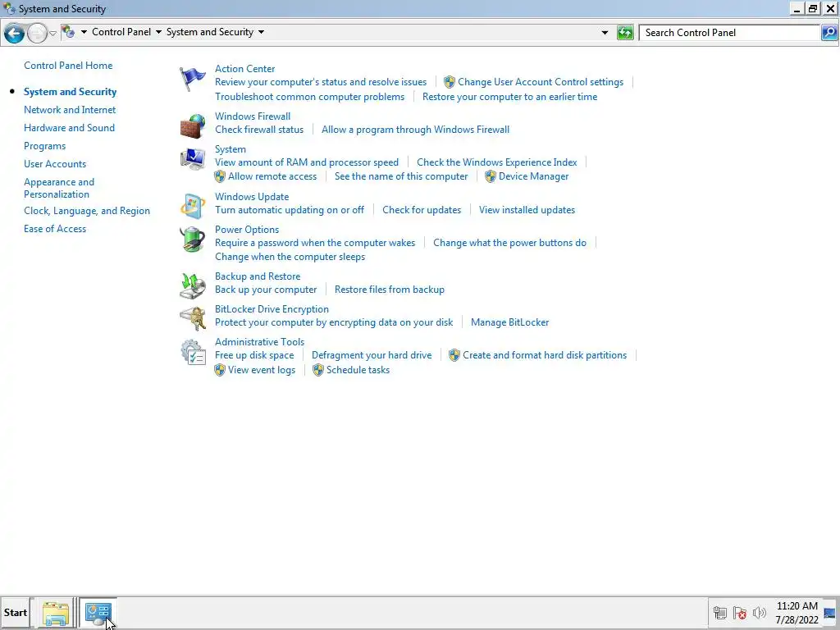
Task: Click the volume speaker tray icon
Action: pyautogui.click(x=759, y=613)
